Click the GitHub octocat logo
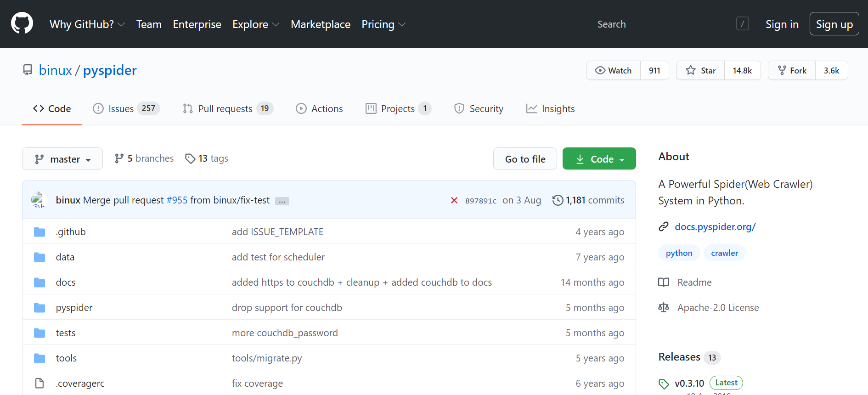Viewport: 868px width, 395px height. (x=22, y=23)
